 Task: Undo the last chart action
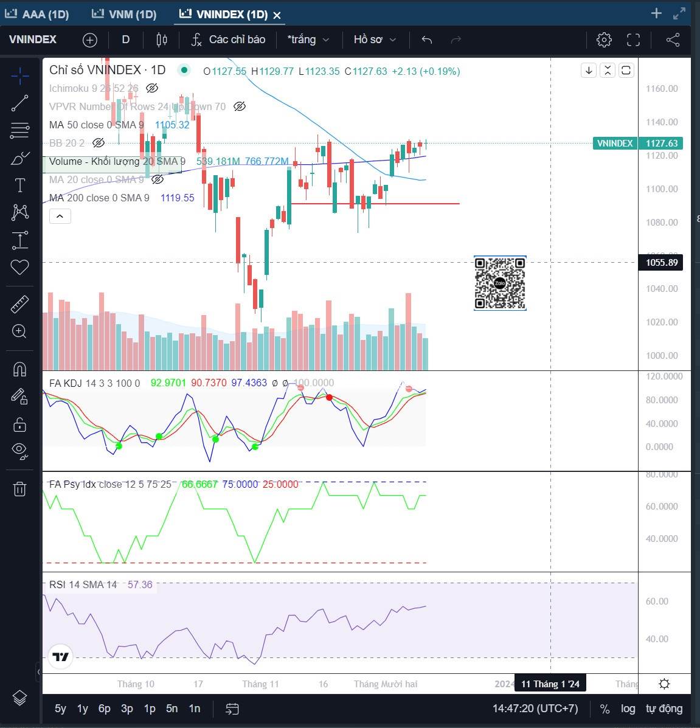pos(427,40)
